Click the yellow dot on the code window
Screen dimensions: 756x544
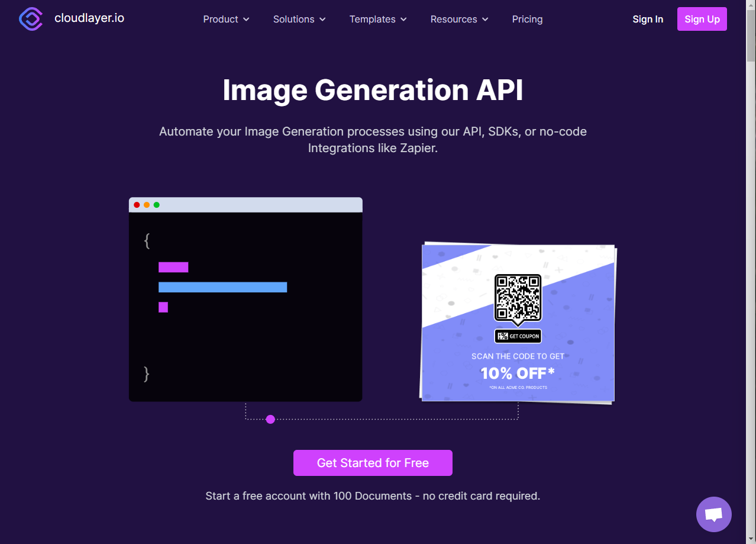[146, 204]
